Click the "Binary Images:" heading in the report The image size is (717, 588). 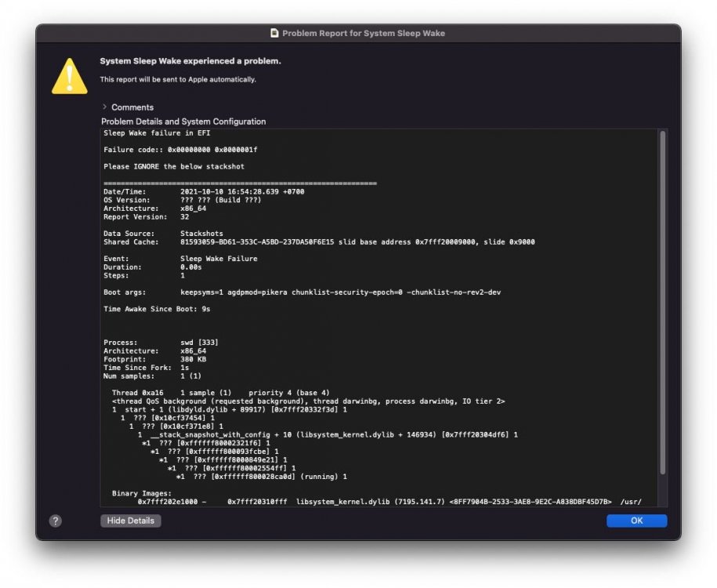pos(142,493)
